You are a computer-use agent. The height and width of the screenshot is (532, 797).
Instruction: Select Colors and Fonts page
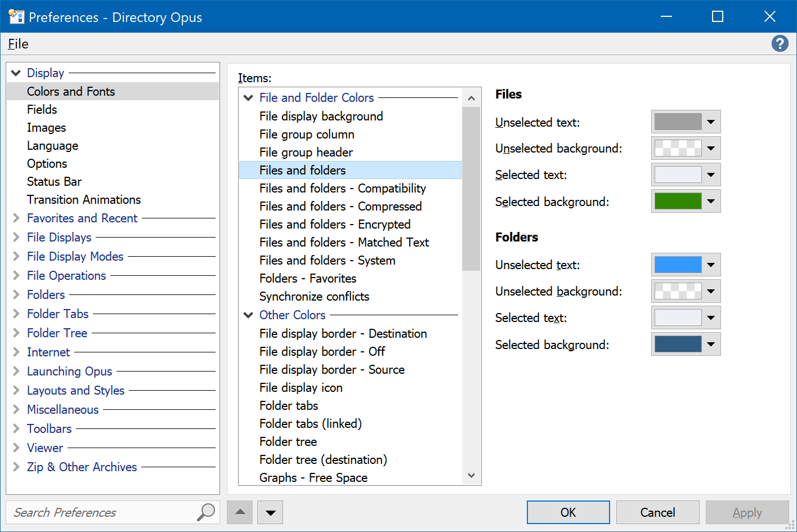113,91
